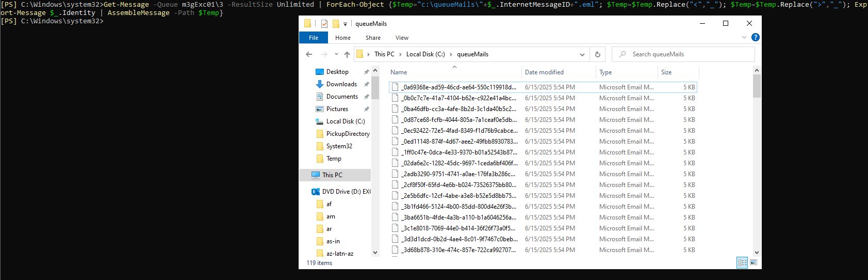This screenshot has width=868, height=280.
Task: Select file _02da6e2c-1282-45dc-9697-1ceda6bf406f
Action: [544, 163]
